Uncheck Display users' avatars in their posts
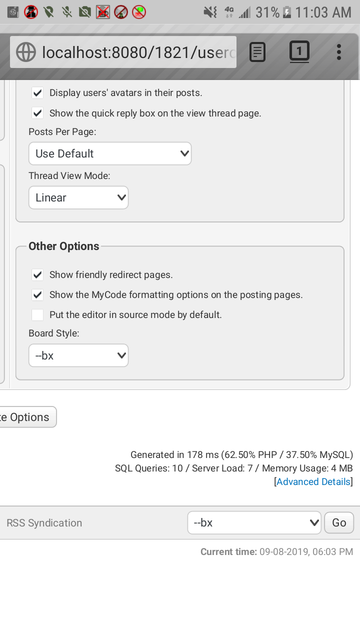Viewport: 360px width, 640px height. point(38,93)
